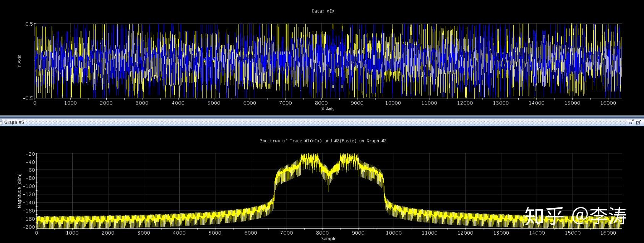The height and width of the screenshot is (243, 644).
Task: Select the Graph #5 window title bar
Action: [x=322, y=122]
